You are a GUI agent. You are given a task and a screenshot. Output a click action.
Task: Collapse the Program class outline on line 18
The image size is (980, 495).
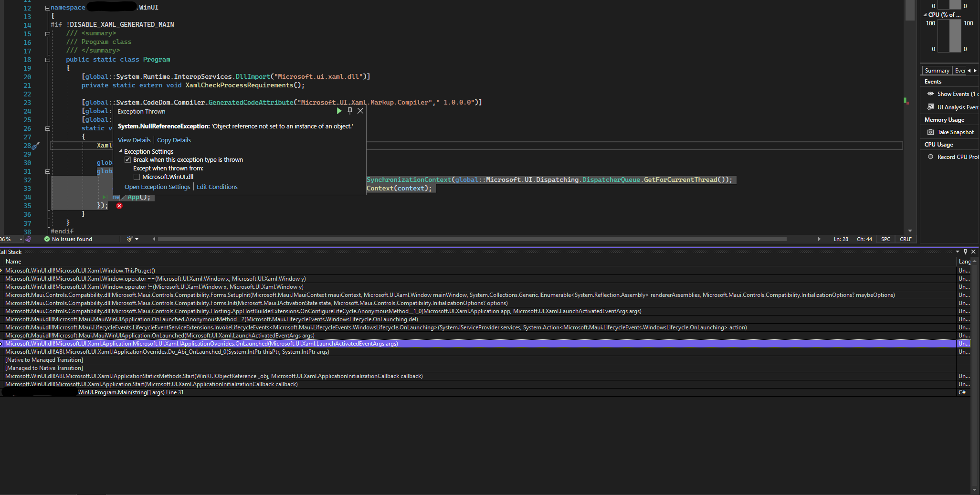coord(47,60)
